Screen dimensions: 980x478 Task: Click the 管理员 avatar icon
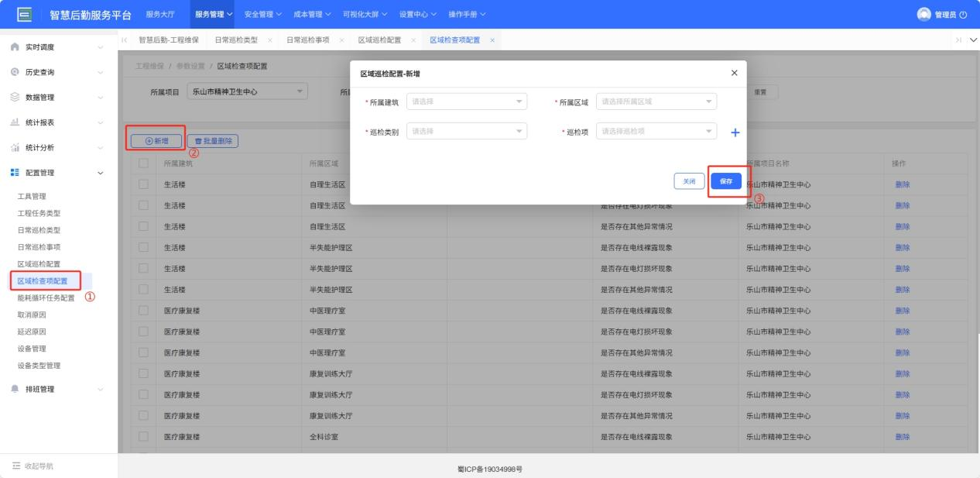pos(923,15)
